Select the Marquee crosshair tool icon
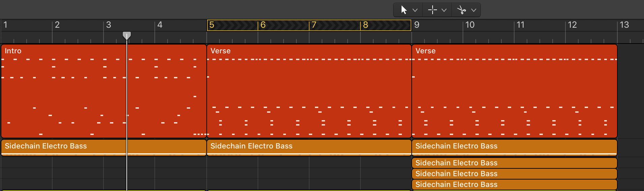Screen dimensions: 644x191 pos(432,10)
